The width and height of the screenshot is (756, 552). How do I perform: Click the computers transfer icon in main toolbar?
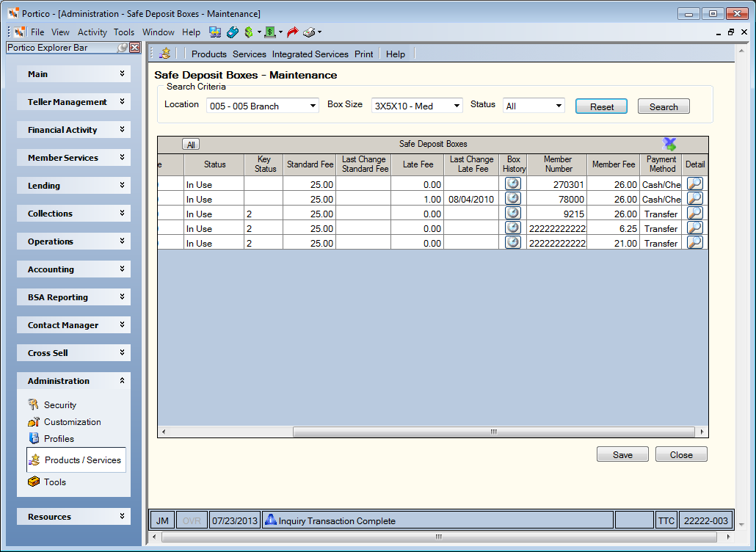(x=215, y=32)
